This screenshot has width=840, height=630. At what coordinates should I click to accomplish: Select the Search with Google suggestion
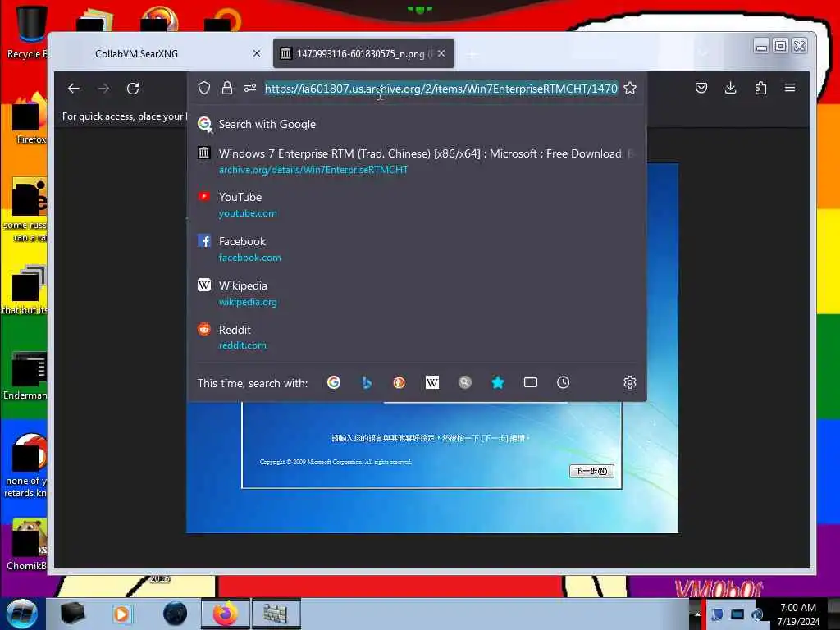pyautogui.click(x=417, y=125)
